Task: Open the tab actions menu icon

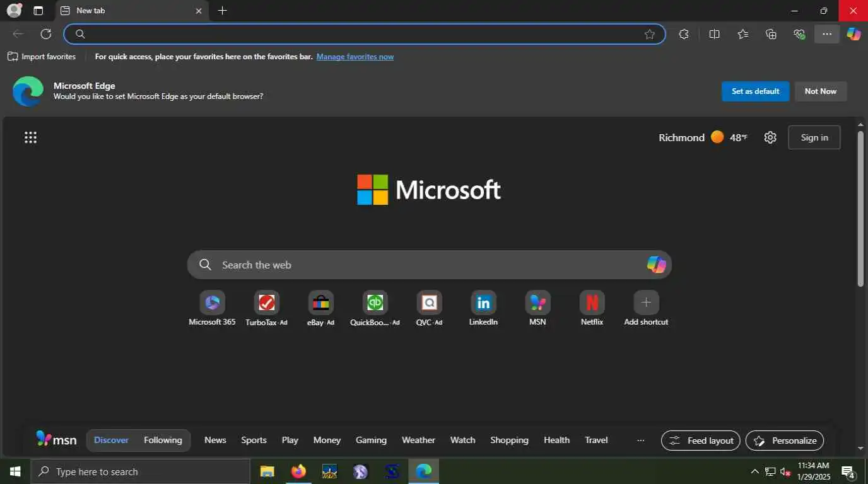Action: click(38, 11)
